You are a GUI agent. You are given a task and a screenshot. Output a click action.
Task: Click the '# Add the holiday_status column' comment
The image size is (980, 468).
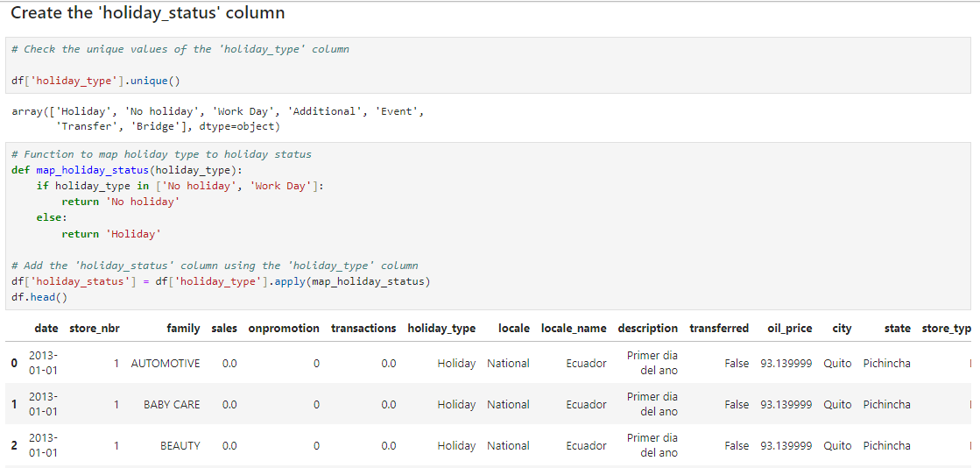[x=215, y=266]
